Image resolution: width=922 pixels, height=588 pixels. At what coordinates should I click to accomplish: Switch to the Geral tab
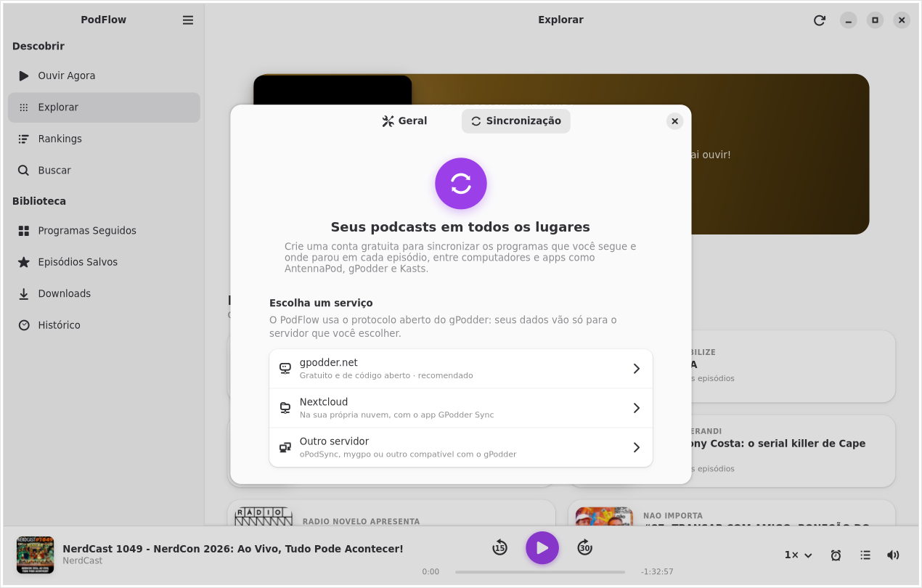tap(404, 121)
